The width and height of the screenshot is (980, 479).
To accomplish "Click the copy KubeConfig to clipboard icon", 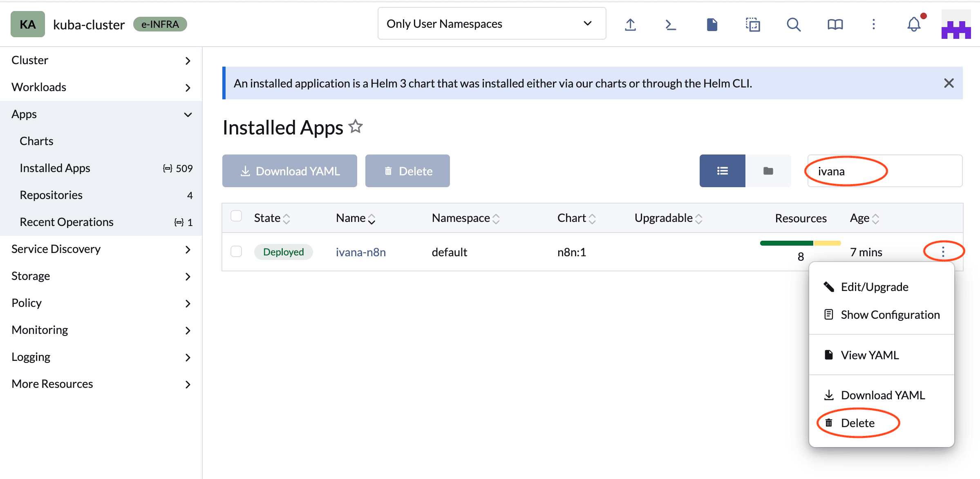I will 752,25.
